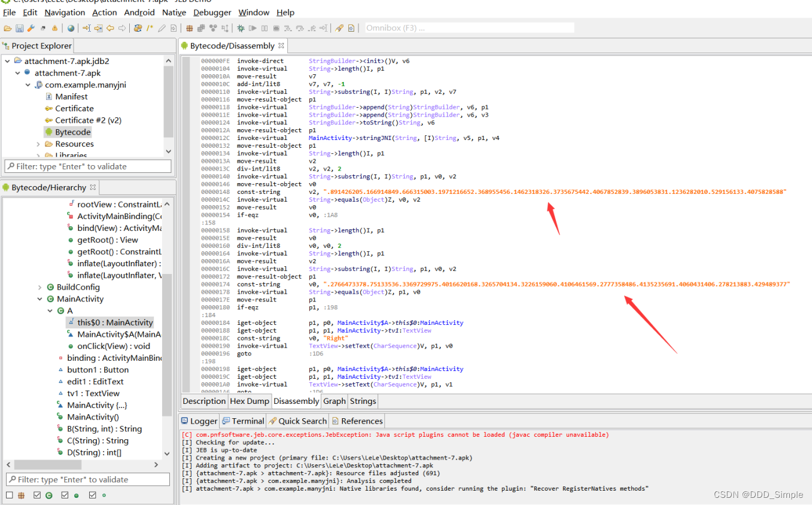Toggle the solid green dot methods checkbox
812x505 pixels.
(65, 495)
